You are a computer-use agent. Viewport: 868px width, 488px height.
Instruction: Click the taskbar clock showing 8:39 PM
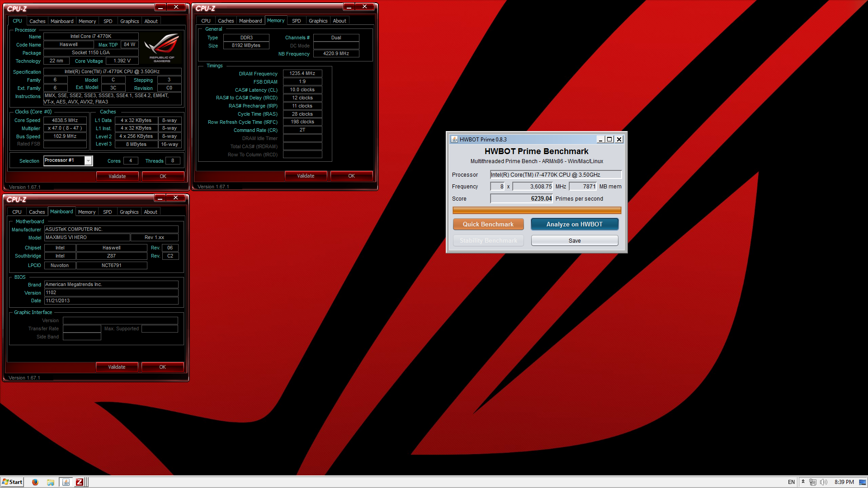tap(844, 482)
